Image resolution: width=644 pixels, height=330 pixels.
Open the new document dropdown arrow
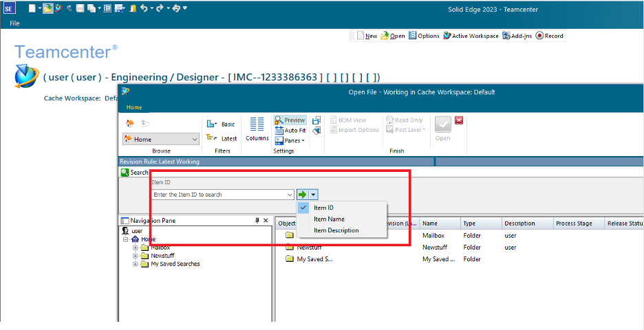click(x=39, y=8)
